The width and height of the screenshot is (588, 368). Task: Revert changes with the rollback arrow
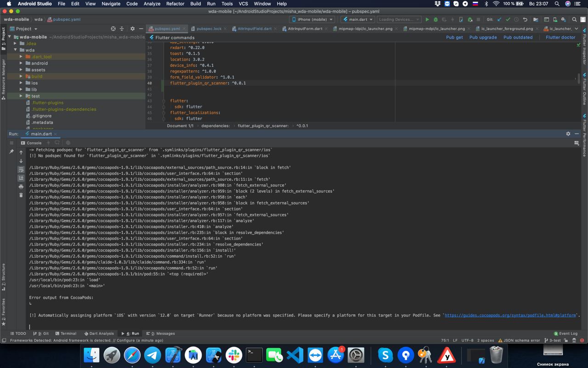525,19
